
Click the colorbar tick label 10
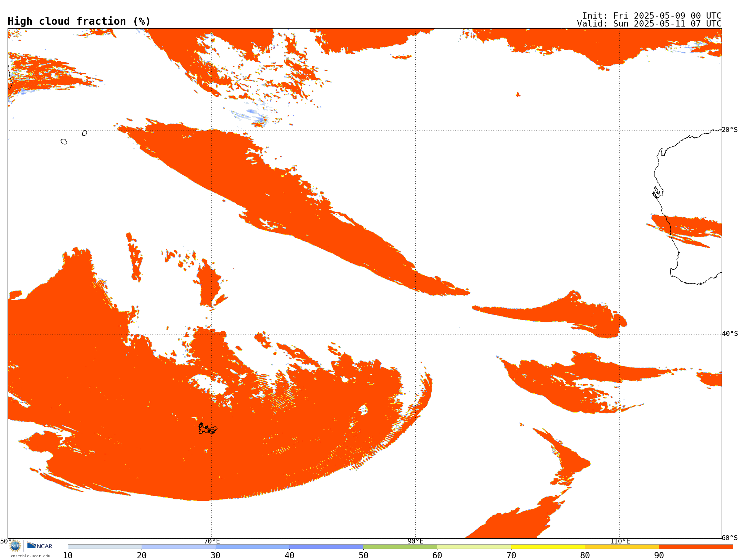(68, 555)
